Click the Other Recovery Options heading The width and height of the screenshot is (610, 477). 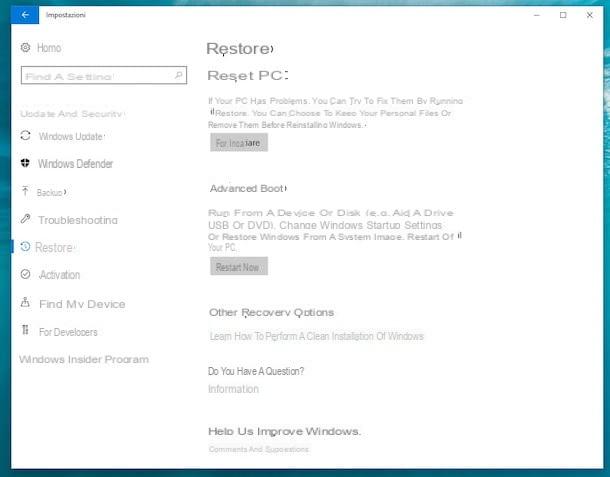(272, 312)
